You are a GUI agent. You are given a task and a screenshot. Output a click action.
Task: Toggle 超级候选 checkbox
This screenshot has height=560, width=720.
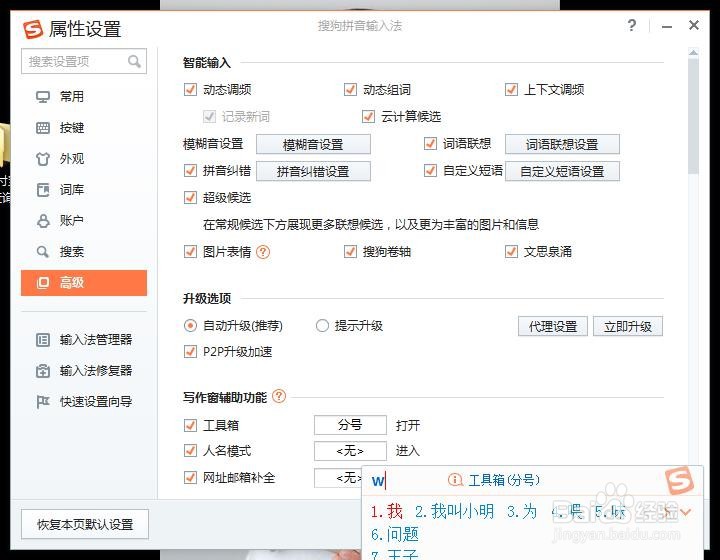tap(190, 198)
